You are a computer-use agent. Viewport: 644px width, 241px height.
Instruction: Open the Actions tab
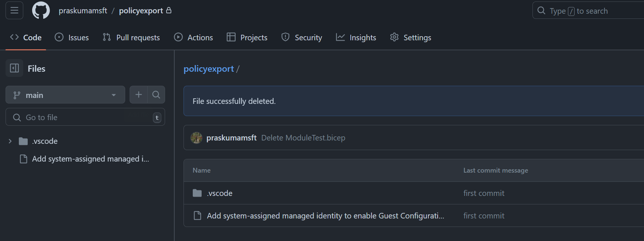pos(193,37)
